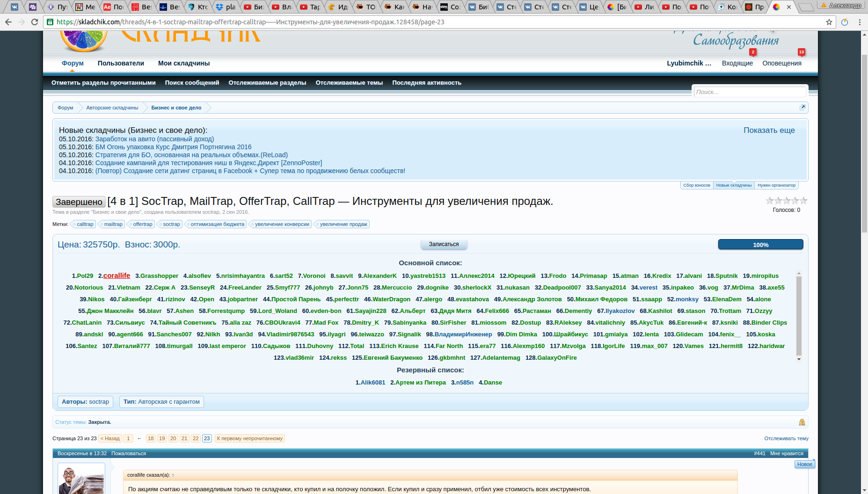Switch to Новые складчины tab
This screenshot has height=494, width=868.
click(x=734, y=185)
